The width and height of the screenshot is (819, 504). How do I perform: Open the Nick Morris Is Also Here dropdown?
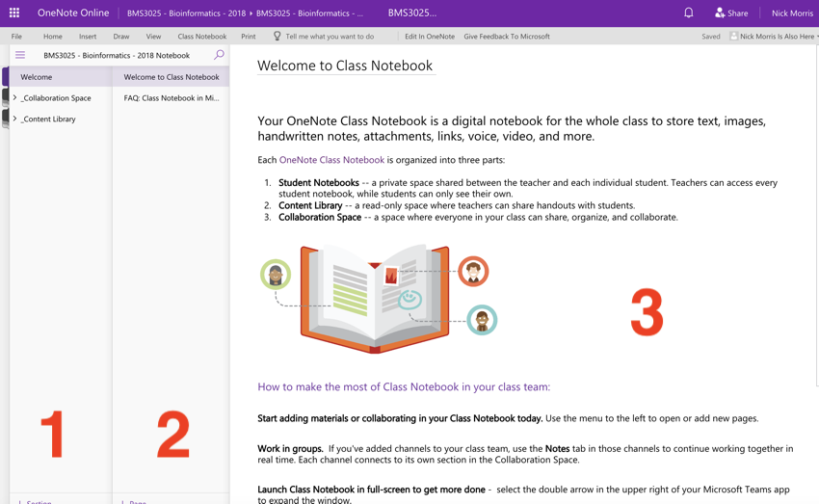click(816, 37)
